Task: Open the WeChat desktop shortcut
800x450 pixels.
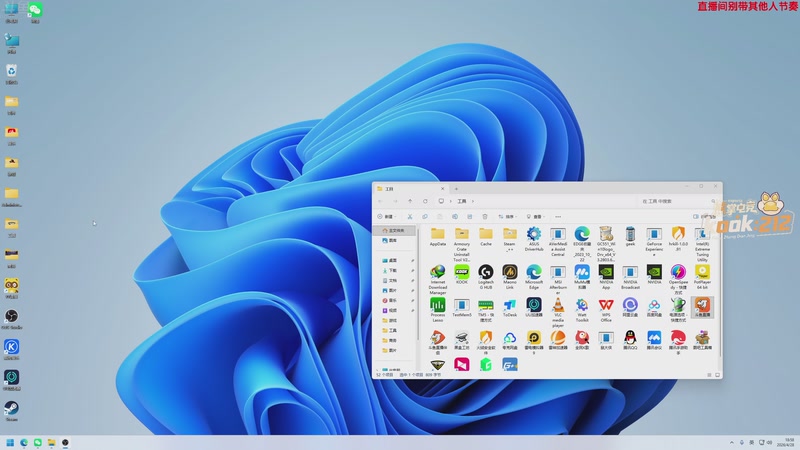Action: (x=35, y=12)
